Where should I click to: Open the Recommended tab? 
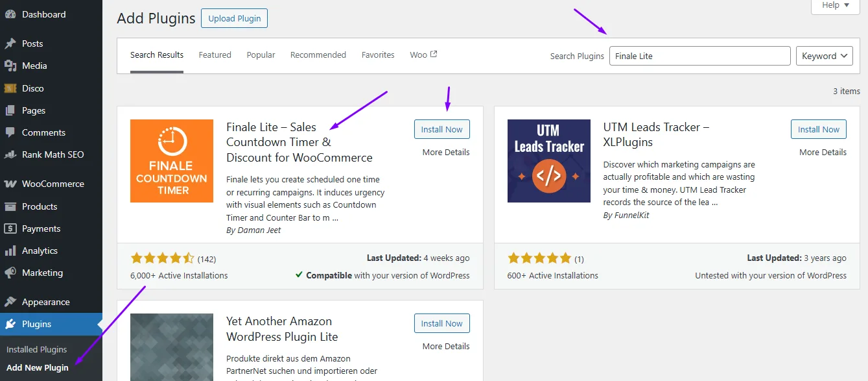[318, 55]
